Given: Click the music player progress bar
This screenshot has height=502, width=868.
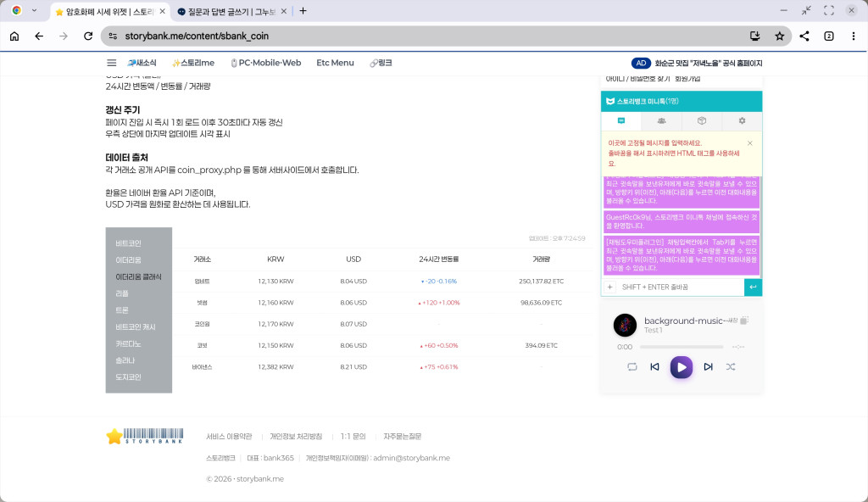Looking at the screenshot, I should (x=682, y=347).
